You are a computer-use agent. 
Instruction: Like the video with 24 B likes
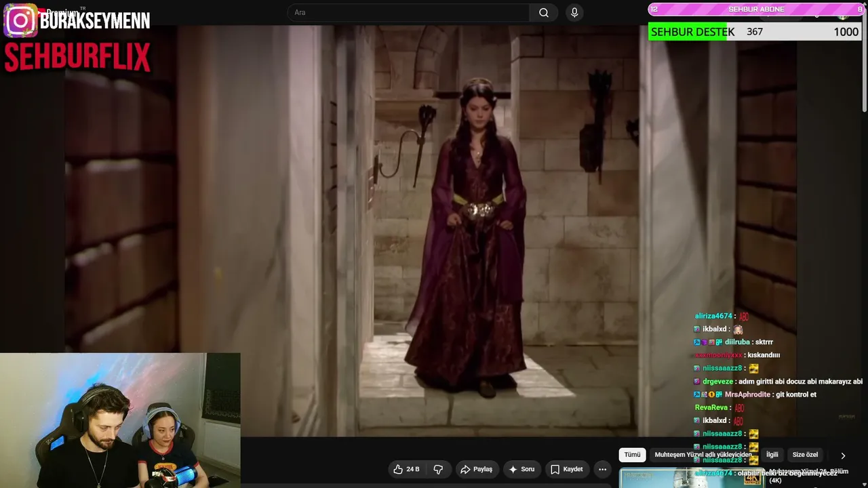(x=406, y=469)
